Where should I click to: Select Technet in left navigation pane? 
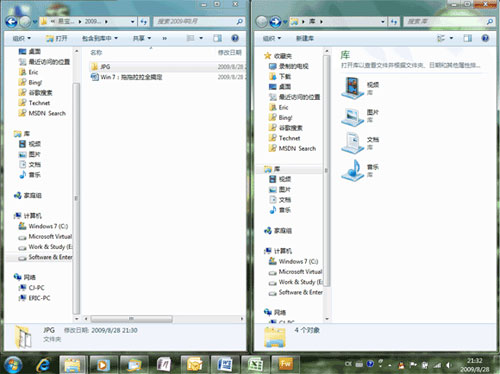point(35,103)
